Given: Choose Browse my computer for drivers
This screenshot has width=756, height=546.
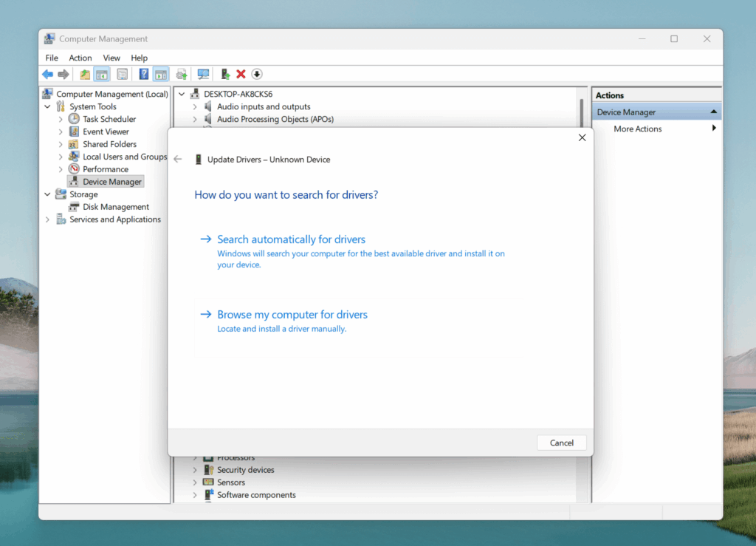Looking at the screenshot, I should point(292,315).
